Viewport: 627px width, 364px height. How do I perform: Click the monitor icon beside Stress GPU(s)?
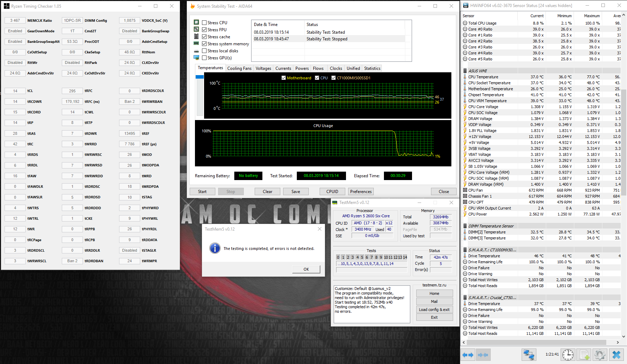pyautogui.click(x=196, y=58)
